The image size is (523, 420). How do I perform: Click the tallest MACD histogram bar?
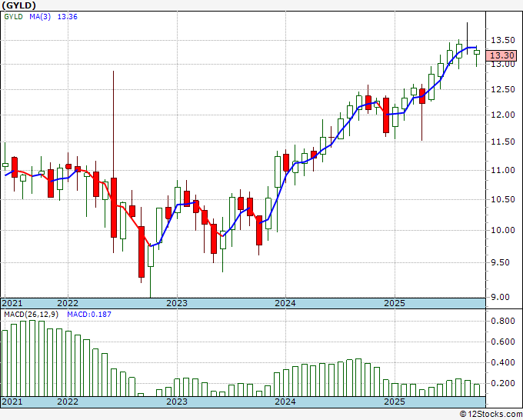pos(32,358)
